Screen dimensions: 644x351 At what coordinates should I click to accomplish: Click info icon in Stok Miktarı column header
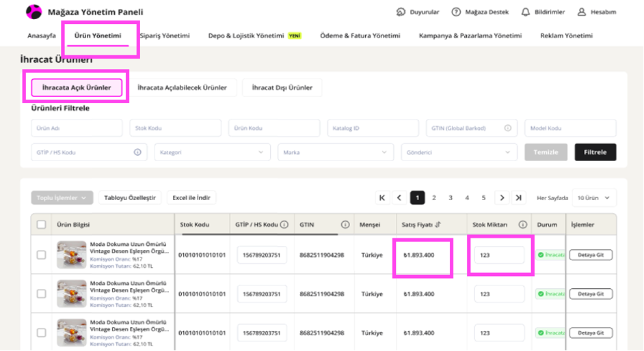tap(523, 224)
